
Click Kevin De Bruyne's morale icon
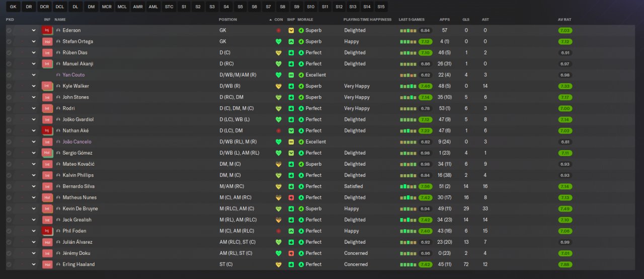[301, 208]
